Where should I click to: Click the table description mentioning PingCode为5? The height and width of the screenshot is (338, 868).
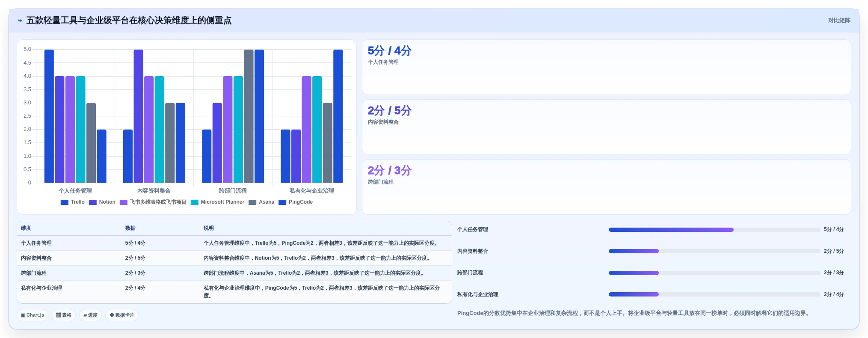click(322, 292)
